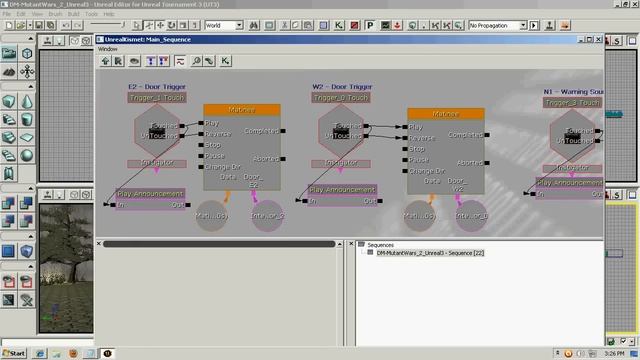The image size is (640, 360).
Task: Toggle realtime joystick icon in top-left viewport
Action: 48,41
